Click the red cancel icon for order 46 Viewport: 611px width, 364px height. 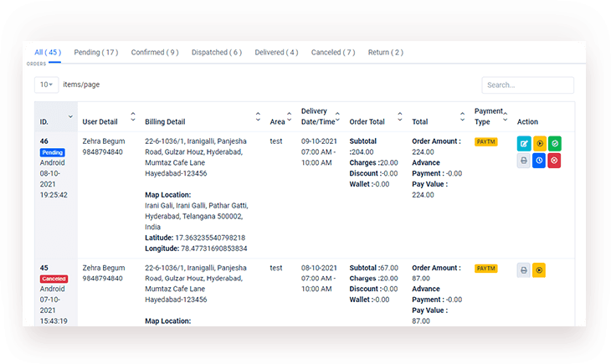point(554,160)
